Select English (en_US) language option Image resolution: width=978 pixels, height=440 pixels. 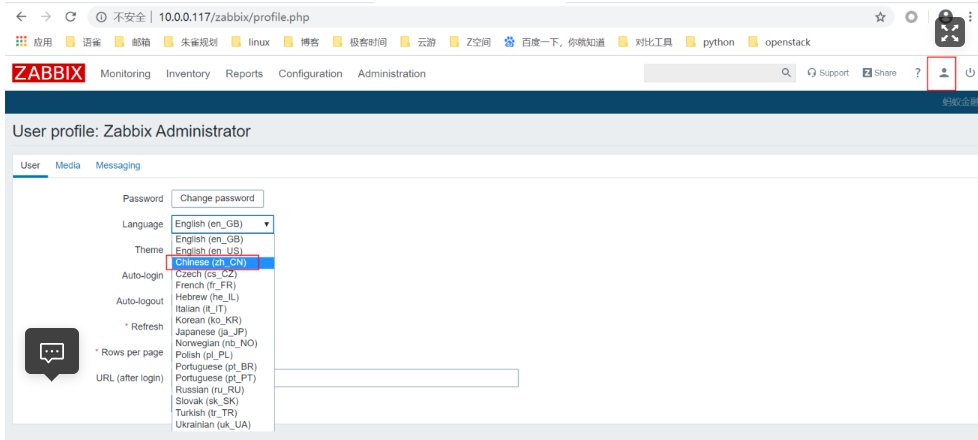223,250
